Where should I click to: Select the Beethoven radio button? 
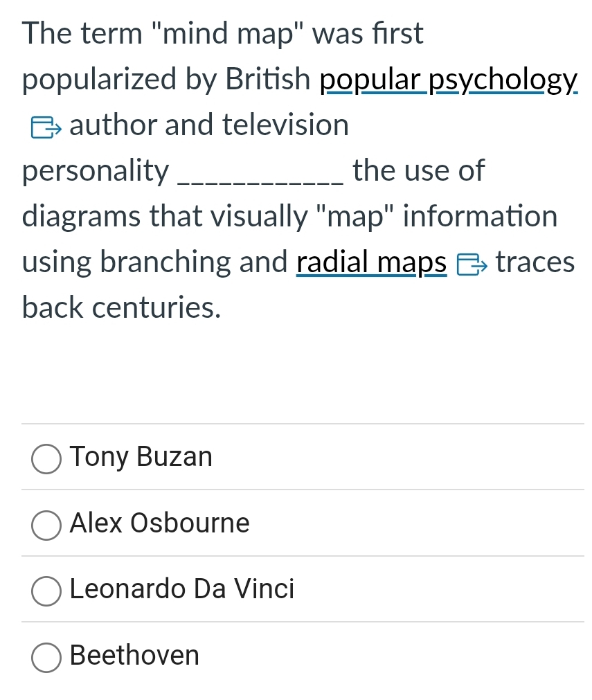click(45, 658)
